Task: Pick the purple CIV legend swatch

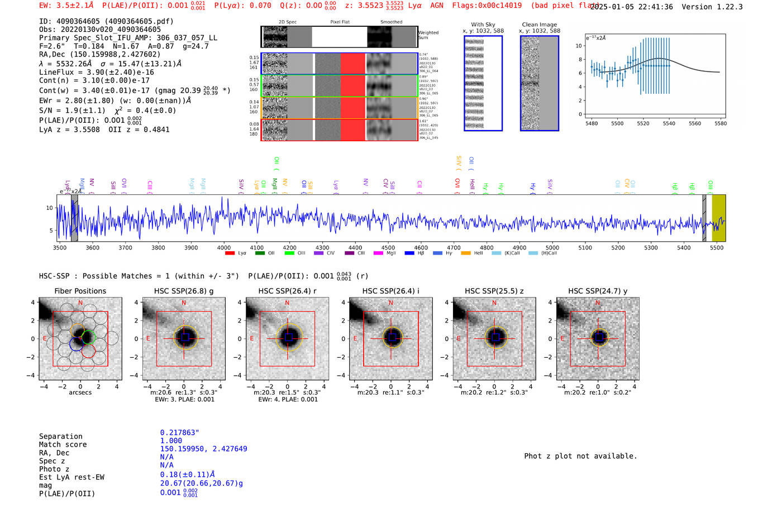Action: (319, 253)
